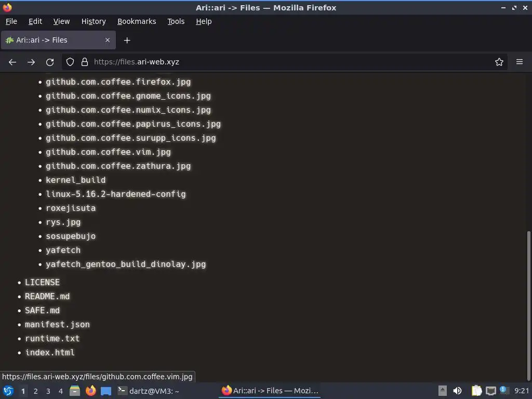Maximize the Firefox window
This screenshot has width=532, height=399.
tap(514, 7)
